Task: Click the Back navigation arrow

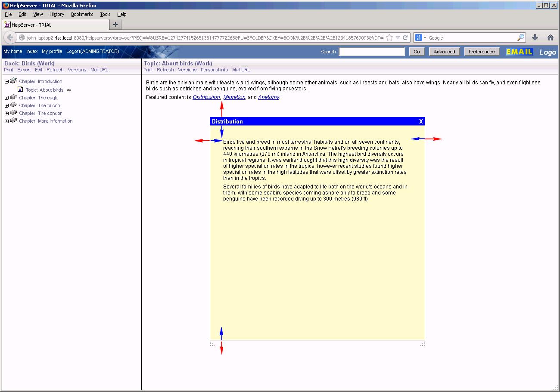Action: click(9, 37)
